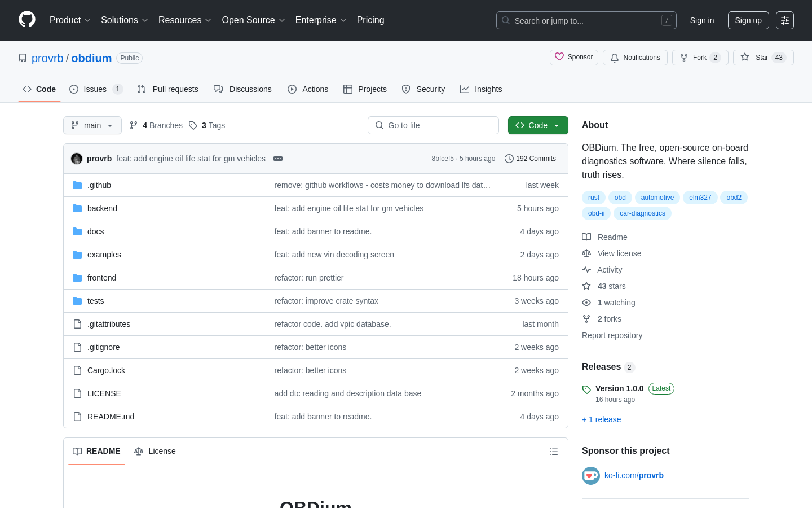The image size is (812, 508).
Task: View 4 Branches link
Action: [x=156, y=125]
